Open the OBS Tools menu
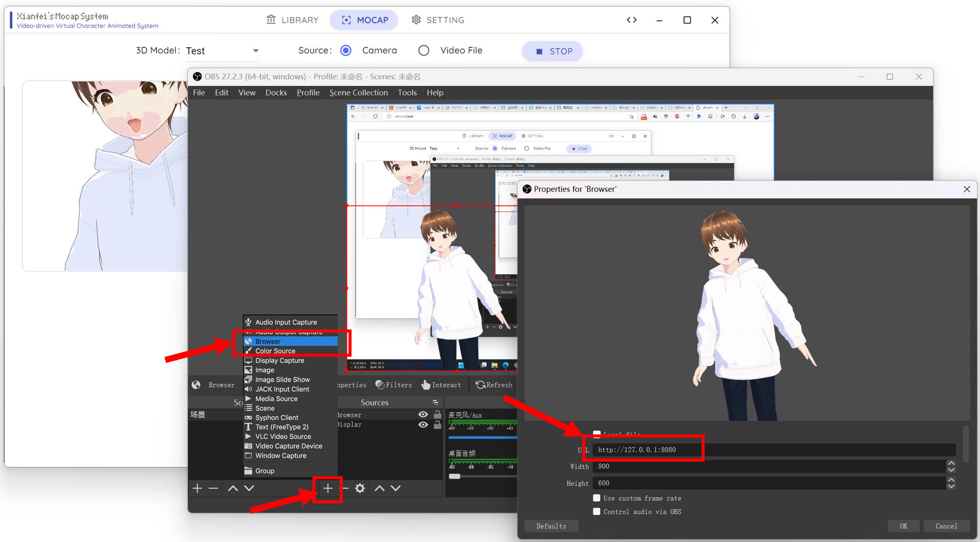980x542 pixels. coord(407,93)
